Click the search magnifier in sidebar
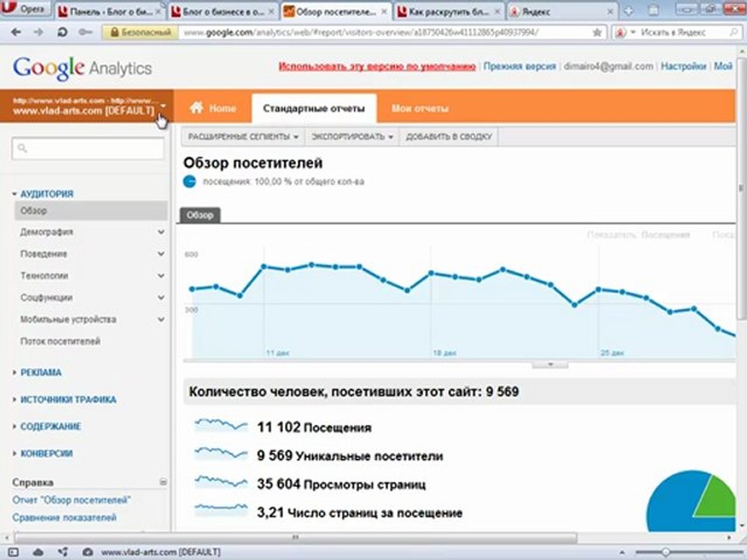The width and height of the screenshot is (747, 560). pos(23,148)
